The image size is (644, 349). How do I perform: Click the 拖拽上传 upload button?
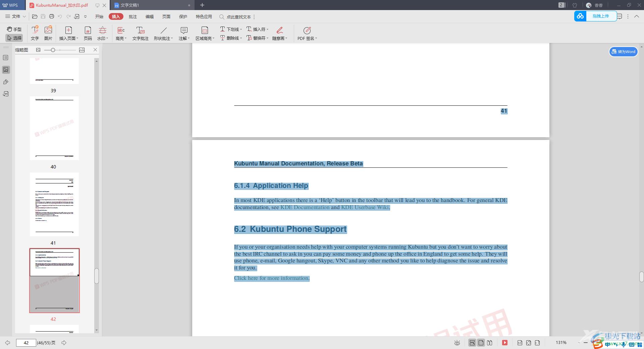[595, 16]
